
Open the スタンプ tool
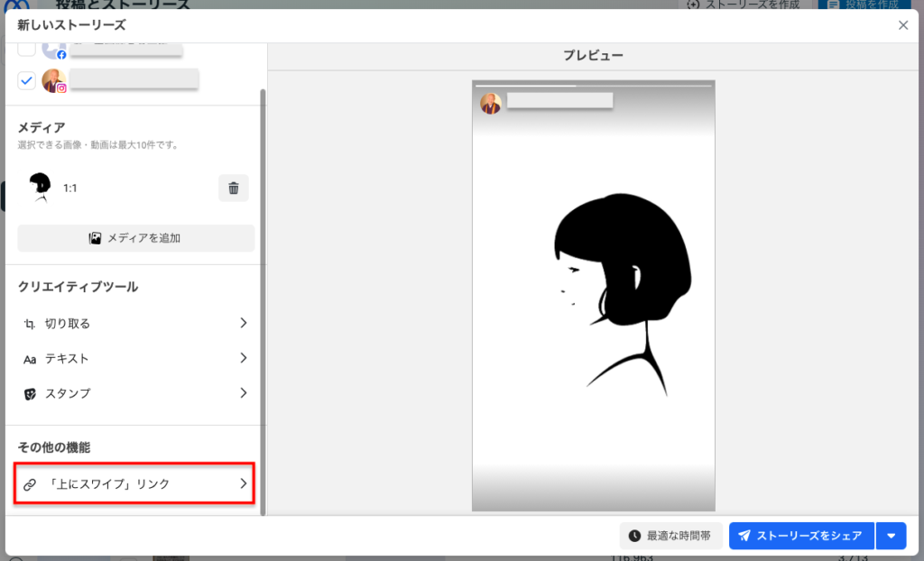(x=135, y=393)
